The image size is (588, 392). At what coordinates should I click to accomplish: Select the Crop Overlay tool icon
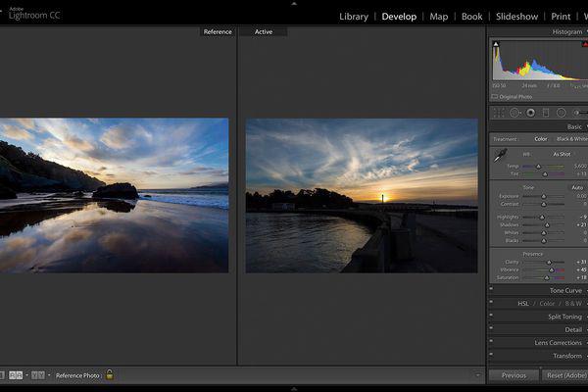pos(499,113)
